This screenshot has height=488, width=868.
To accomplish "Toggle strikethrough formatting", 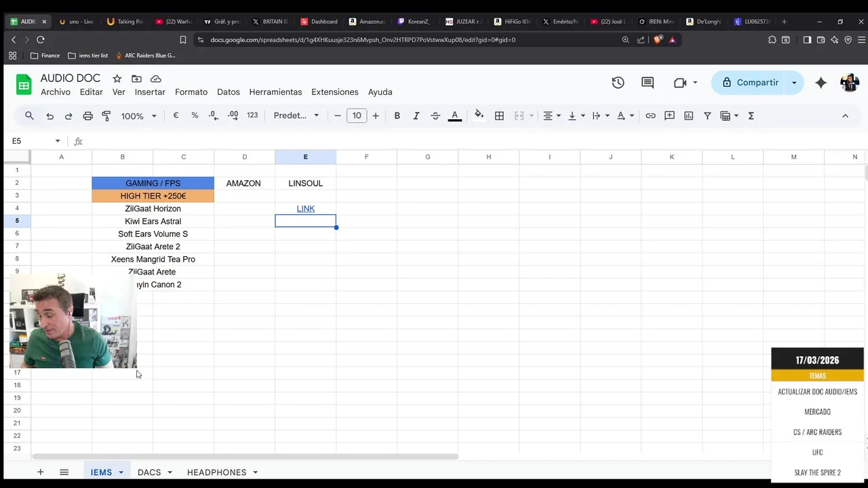I will [x=435, y=116].
